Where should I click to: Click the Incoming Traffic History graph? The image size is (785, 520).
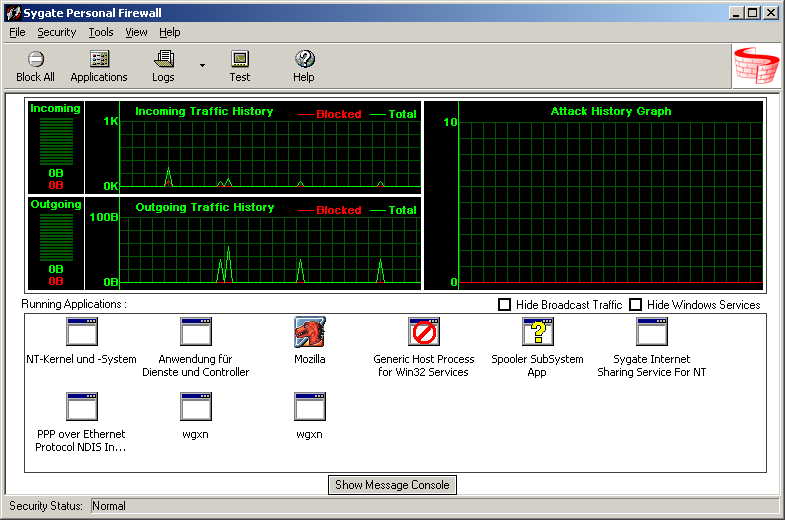(253, 147)
